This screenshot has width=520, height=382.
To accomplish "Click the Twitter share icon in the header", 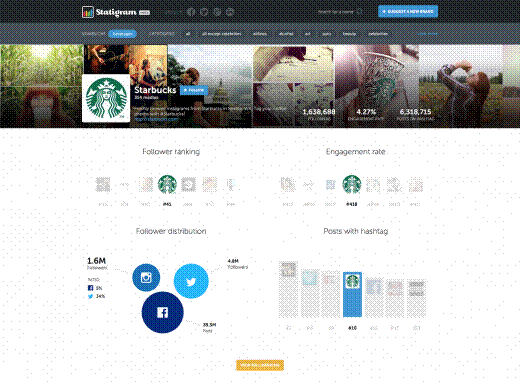I will tap(204, 12).
